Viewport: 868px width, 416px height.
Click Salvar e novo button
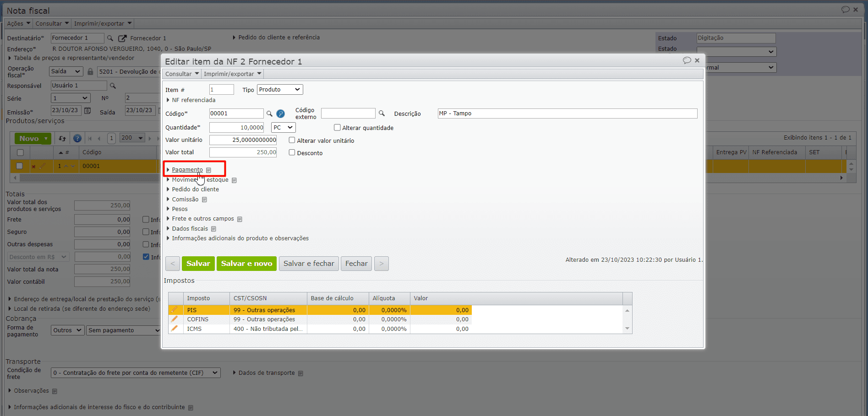point(246,264)
